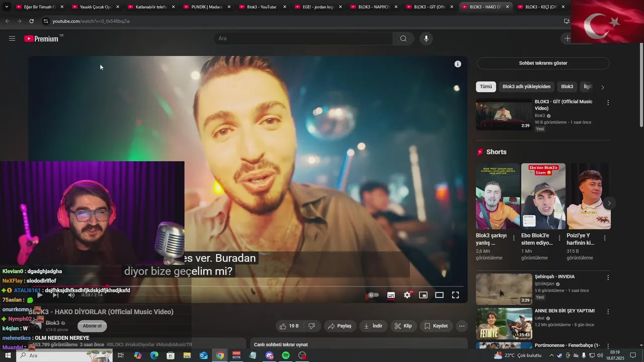Select the 'Tümü' filter chip
The height and width of the screenshot is (362, 644).
coord(486,86)
